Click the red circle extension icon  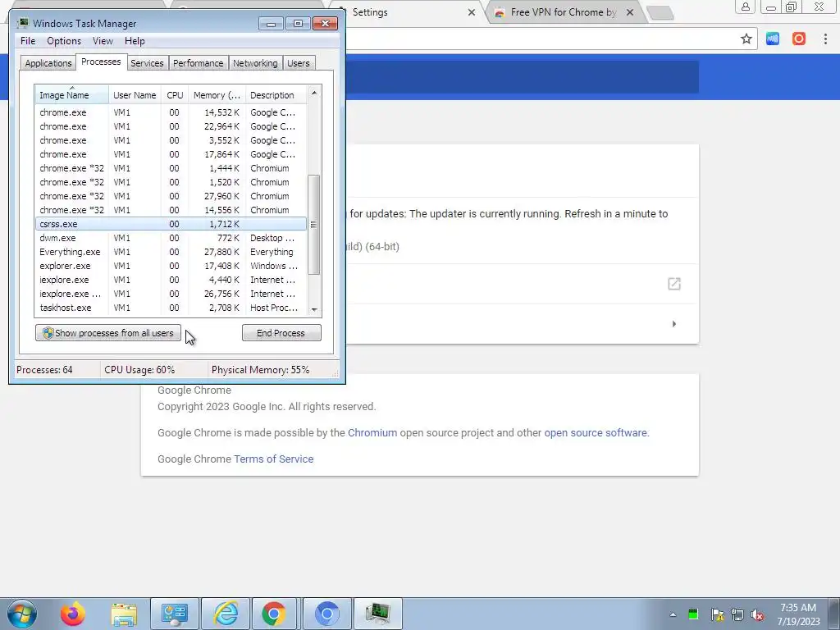click(799, 39)
